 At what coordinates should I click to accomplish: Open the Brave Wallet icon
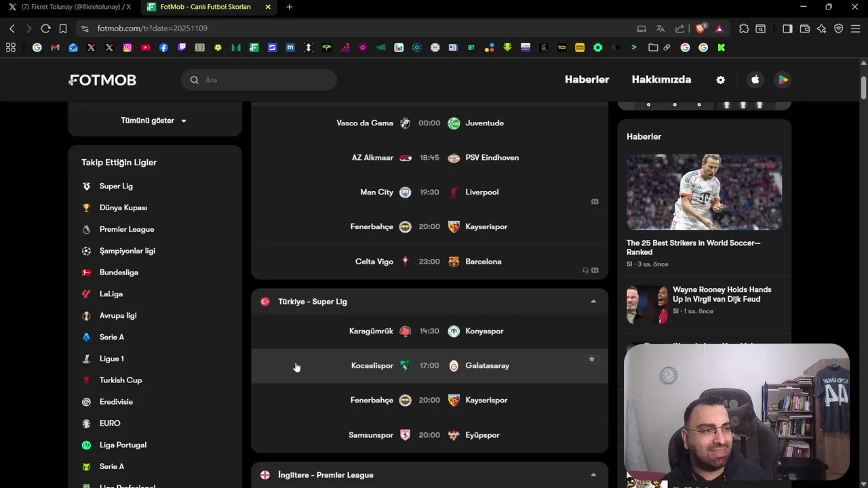tap(805, 28)
